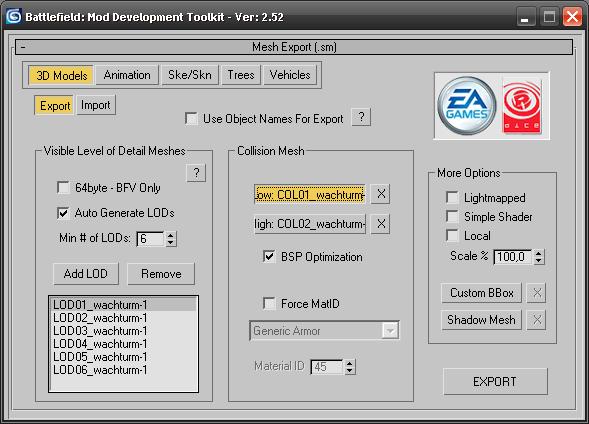Open the Ske/Skn tab
This screenshot has width=589, height=424.
[190, 75]
